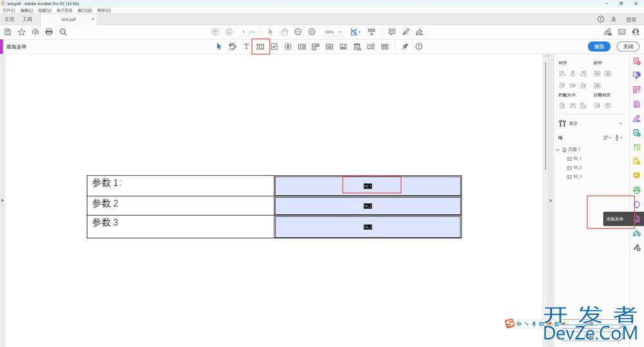This screenshot has width=644, height=347.
Task: Collapse the 页面 1 tree node
Action: 558,149
